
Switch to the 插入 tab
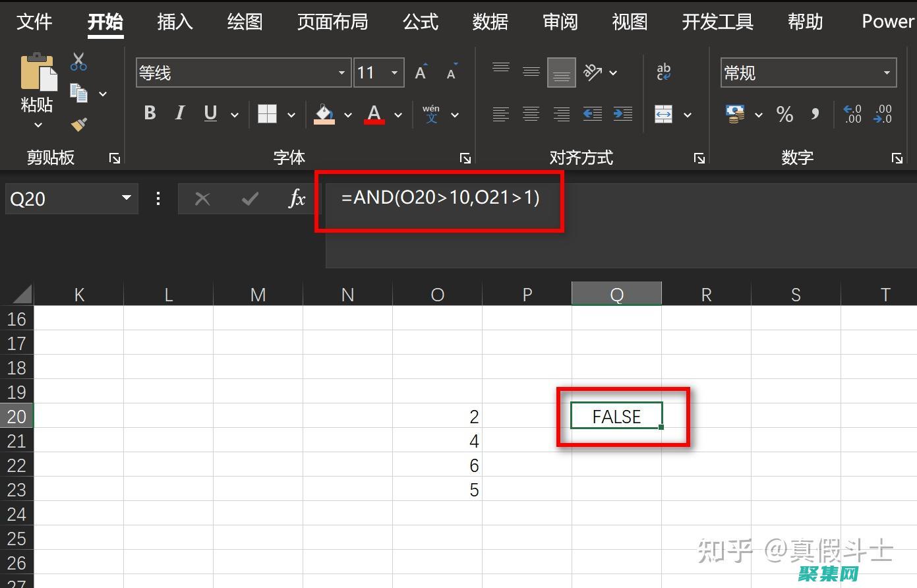(x=175, y=22)
